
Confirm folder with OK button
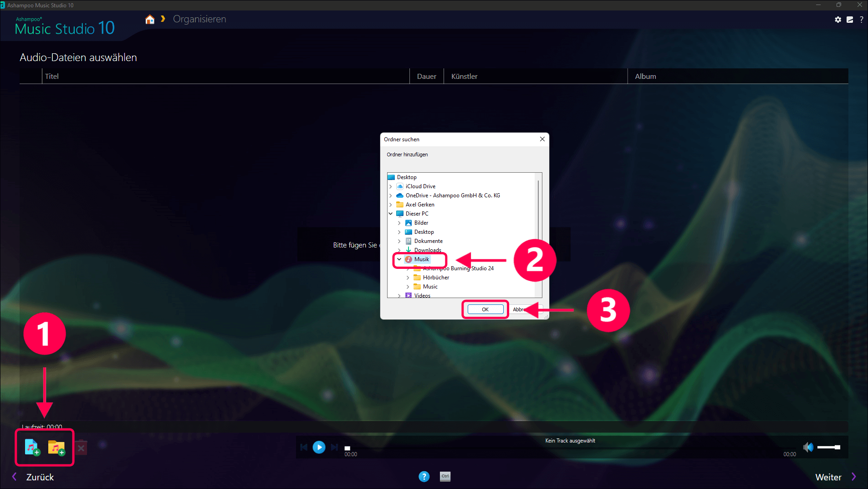pyautogui.click(x=485, y=309)
